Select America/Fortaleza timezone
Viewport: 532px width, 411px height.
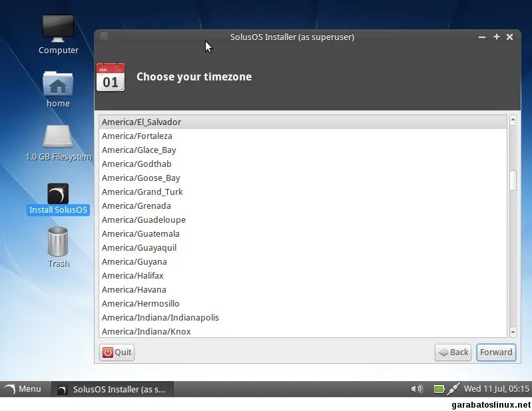[x=303, y=136]
